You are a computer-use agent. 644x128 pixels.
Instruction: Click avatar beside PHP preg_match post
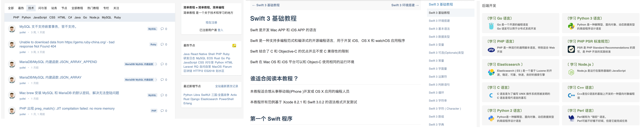[12, 110]
